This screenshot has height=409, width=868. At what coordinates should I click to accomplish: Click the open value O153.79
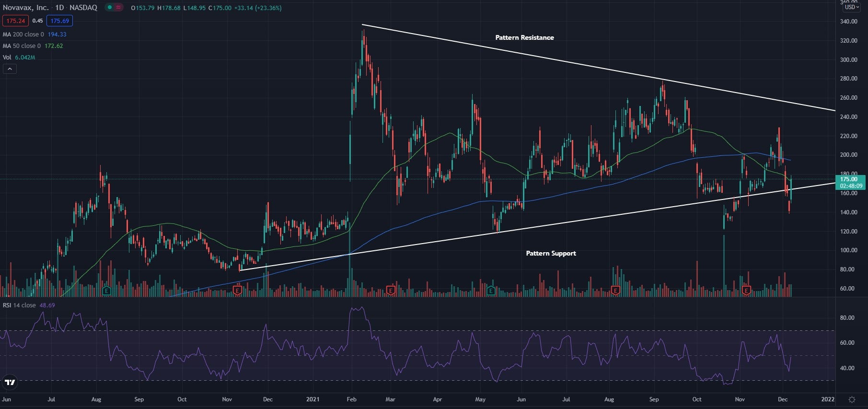click(x=143, y=8)
